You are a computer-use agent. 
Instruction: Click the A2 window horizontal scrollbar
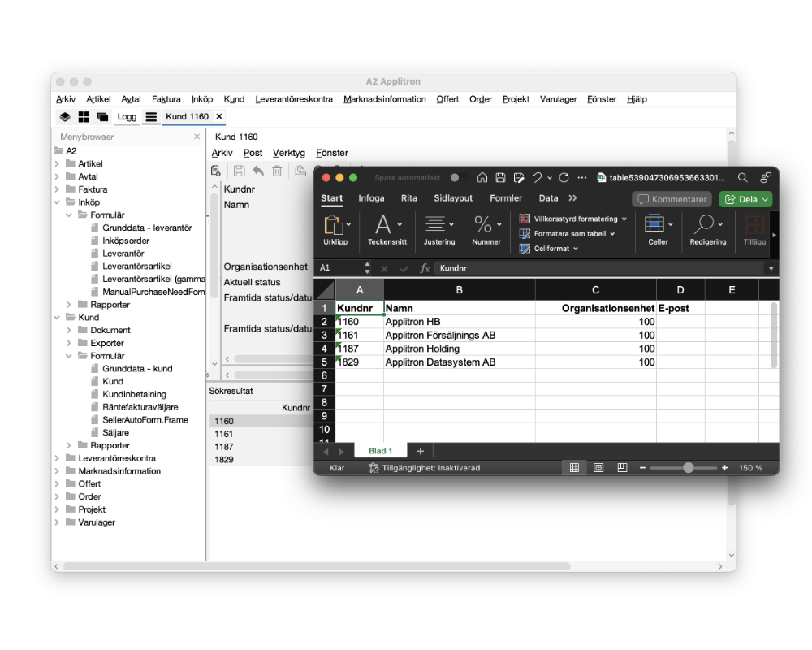pyautogui.click(x=317, y=566)
